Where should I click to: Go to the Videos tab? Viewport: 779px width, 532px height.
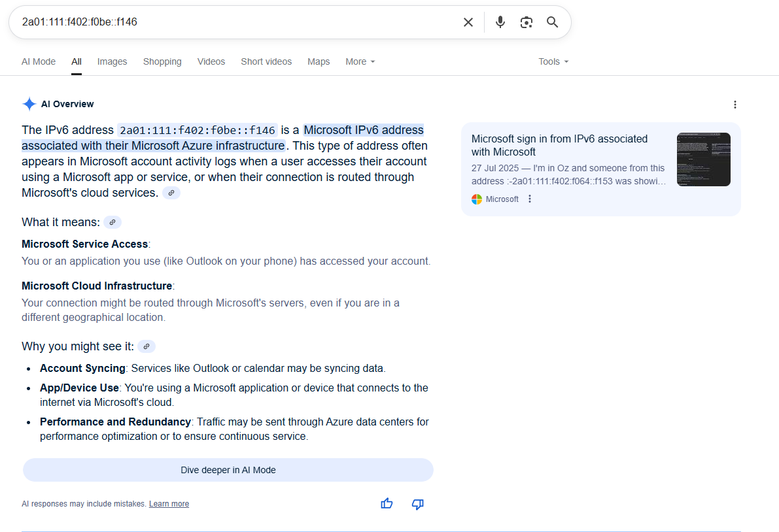click(211, 61)
